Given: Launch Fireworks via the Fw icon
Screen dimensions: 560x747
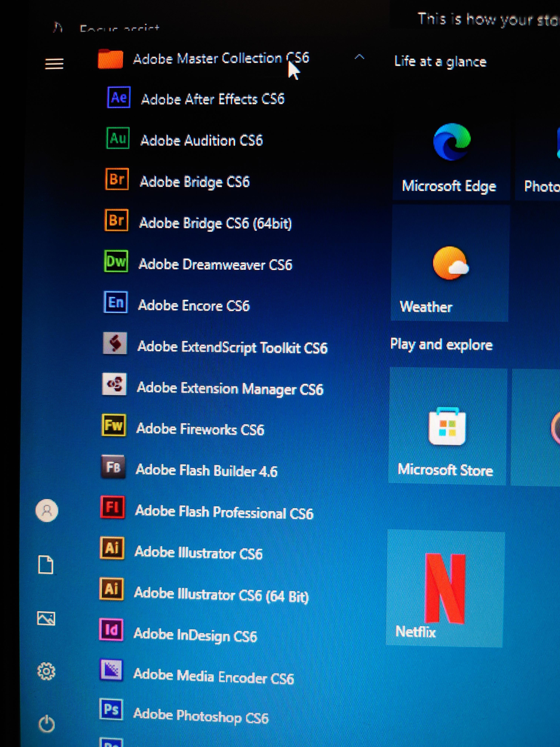Looking at the screenshot, I should coord(114,426).
